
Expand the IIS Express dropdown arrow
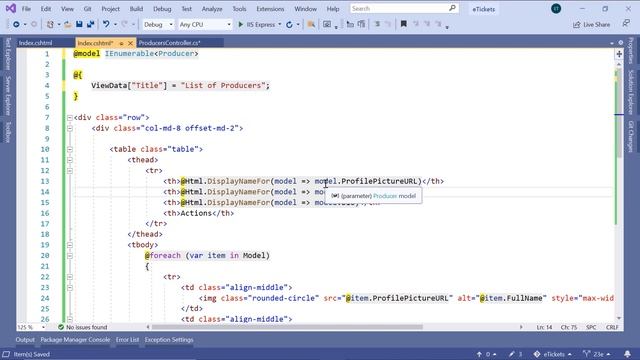pos(280,24)
